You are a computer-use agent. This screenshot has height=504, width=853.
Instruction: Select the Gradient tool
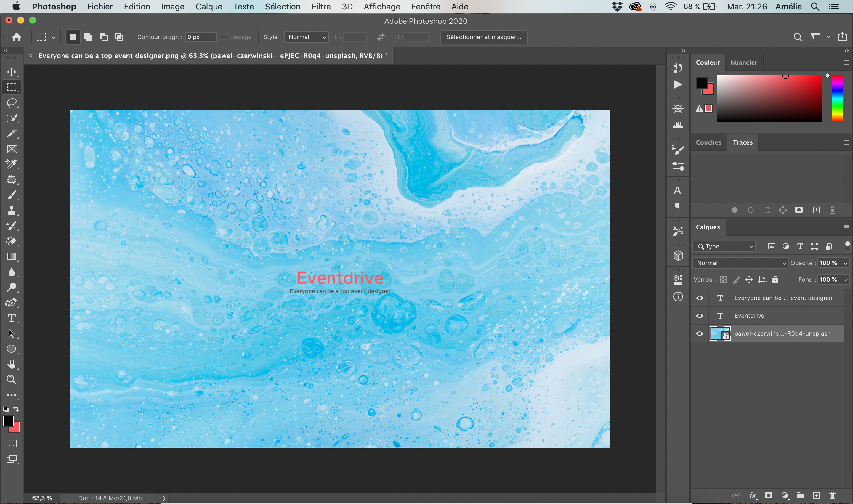pos(12,256)
